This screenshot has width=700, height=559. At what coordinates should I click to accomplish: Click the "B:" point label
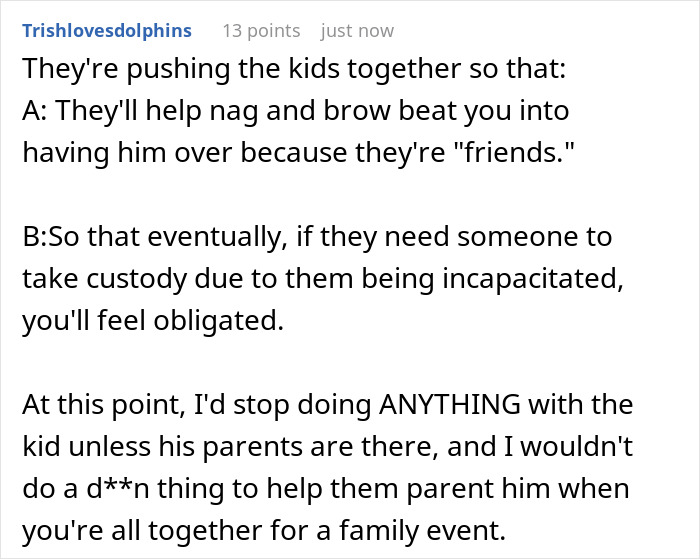(x=37, y=239)
